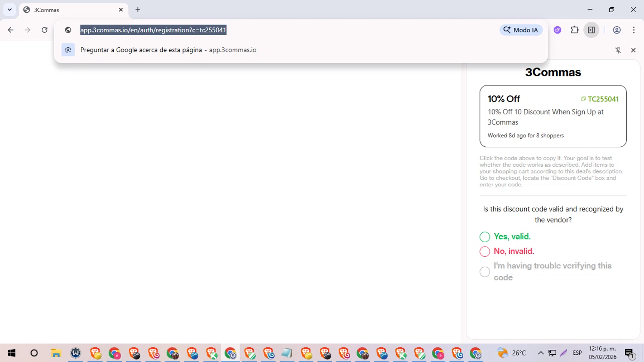Image resolution: width=644 pixels, height=362 pixels.
Task: Open the purple extension icon
Action: 557,30
